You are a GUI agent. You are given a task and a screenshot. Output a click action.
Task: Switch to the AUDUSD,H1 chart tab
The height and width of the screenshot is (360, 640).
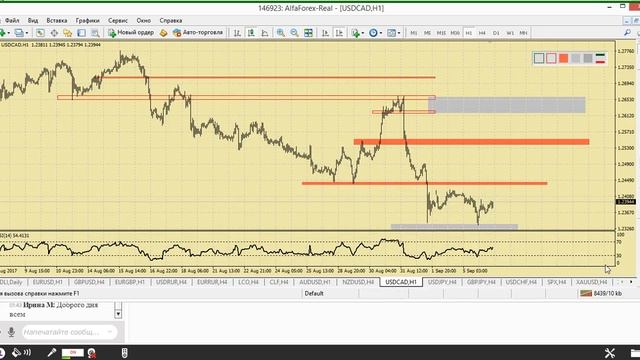315,282
